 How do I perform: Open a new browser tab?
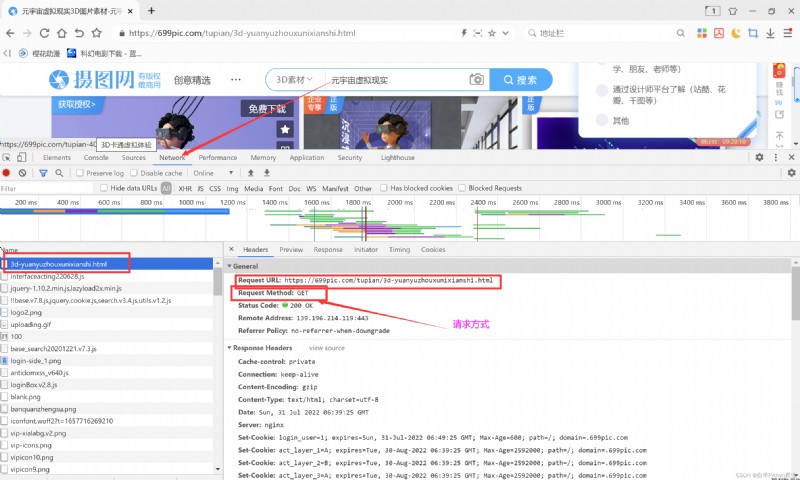pyautogui.click(x=151, y=11)
